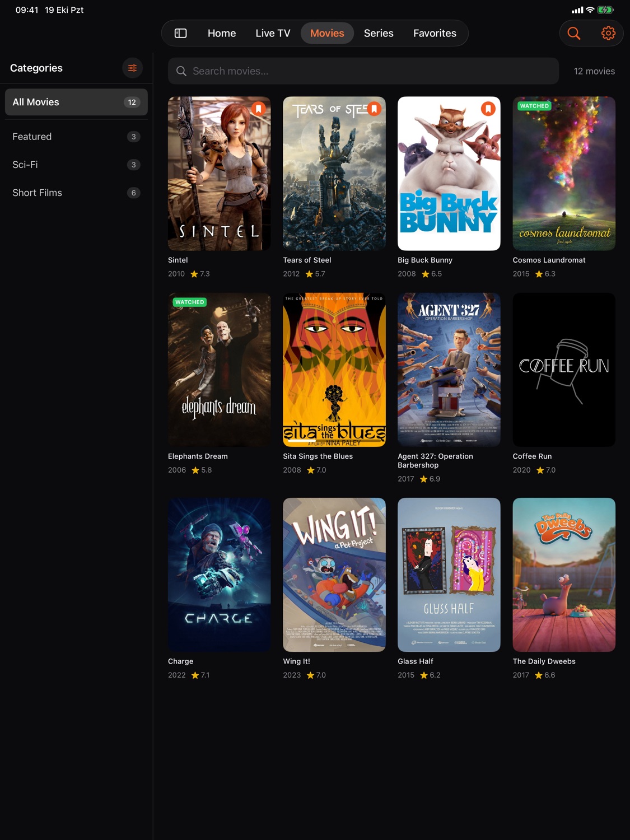Toggle bookmark on Big Buck Bunny poster
Image resolution: width=630 pixels, height=840 pixels.
click(488, 109)
